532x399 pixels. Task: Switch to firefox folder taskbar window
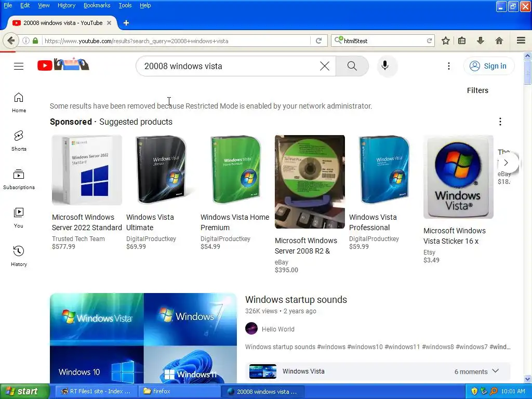point(180,391)
